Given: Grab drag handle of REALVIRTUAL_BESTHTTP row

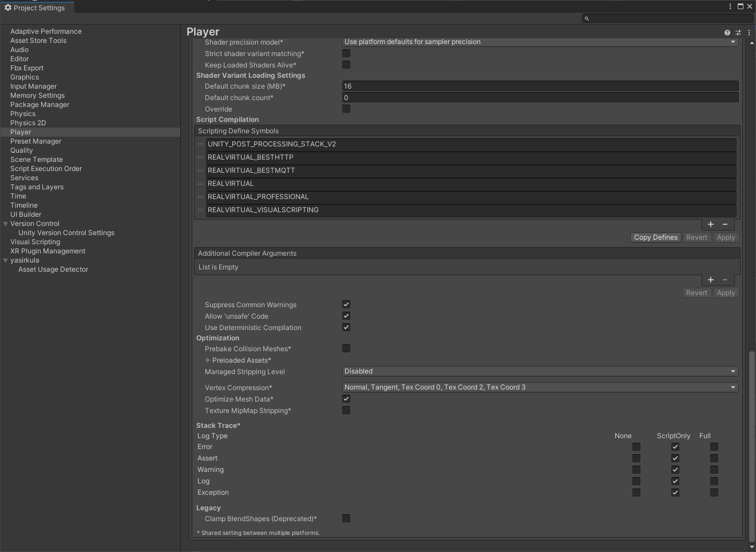Looking at the screenshot, I should (x=200, y=157).
